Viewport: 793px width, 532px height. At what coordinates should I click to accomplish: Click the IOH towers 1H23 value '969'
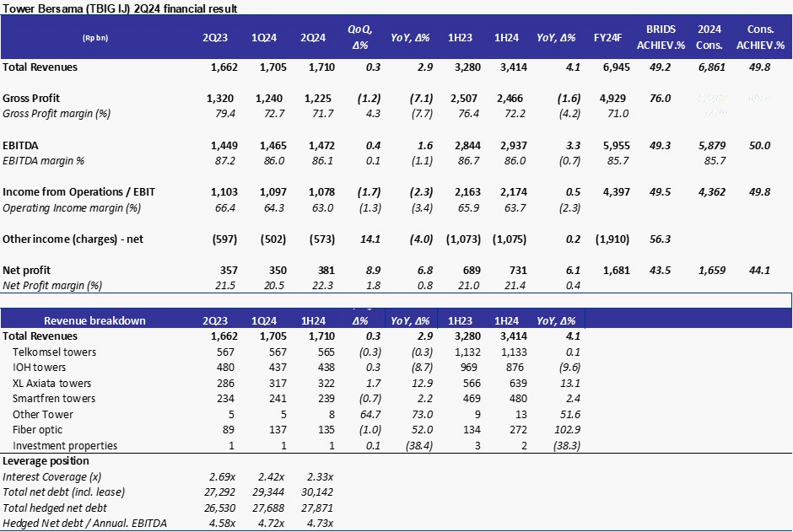coord(471,368)
